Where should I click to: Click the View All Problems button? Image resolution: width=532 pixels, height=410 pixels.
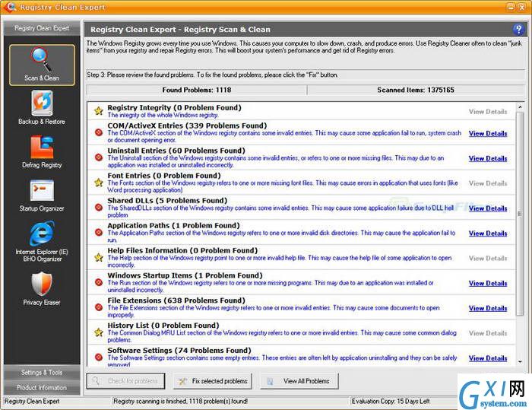[x=299, y=381]
